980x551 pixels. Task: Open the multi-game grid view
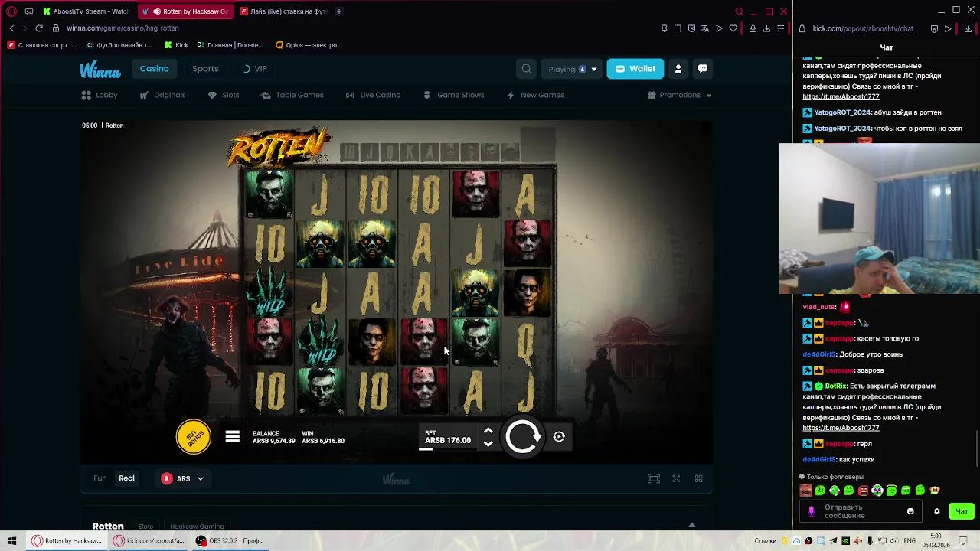tap(698, 478)
